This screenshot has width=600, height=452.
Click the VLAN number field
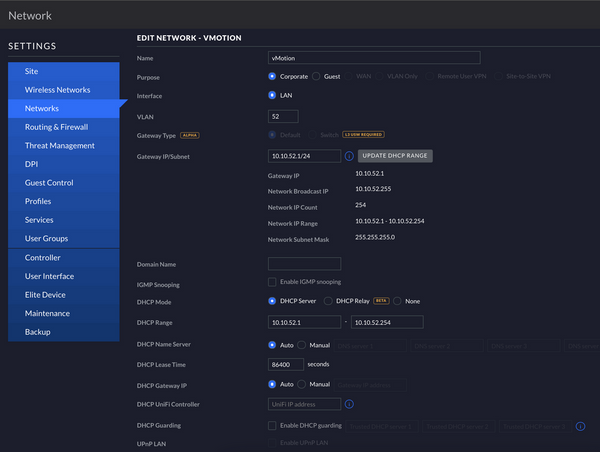point(283,116)
